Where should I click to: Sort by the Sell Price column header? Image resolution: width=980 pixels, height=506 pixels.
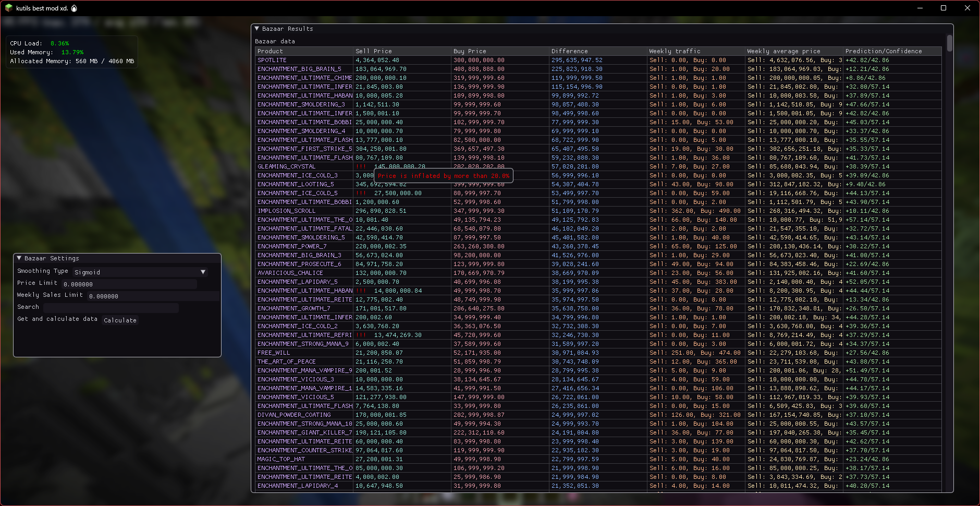(x=373, y=51)
